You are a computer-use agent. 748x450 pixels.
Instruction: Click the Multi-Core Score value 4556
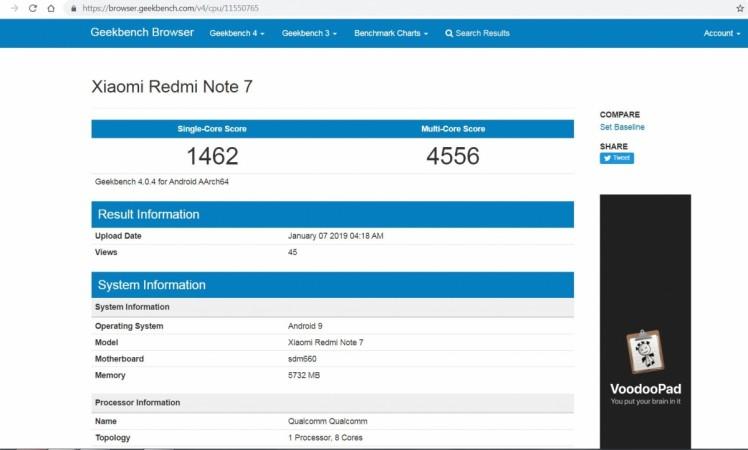tap(453, 156)
